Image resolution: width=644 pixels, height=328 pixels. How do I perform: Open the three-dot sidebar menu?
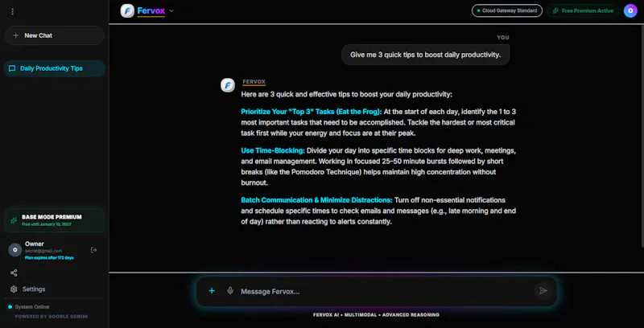pos(12,11)
